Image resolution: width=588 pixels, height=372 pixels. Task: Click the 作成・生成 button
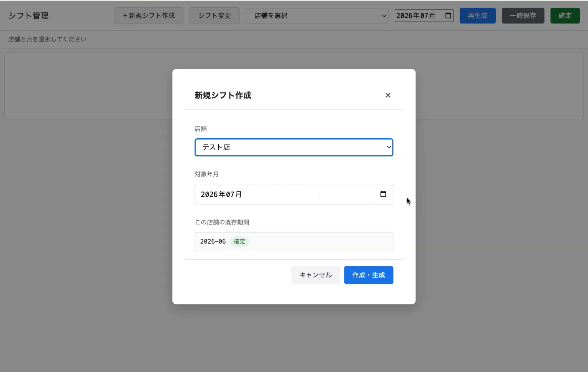pyautogui.click(x=369, y=275)
